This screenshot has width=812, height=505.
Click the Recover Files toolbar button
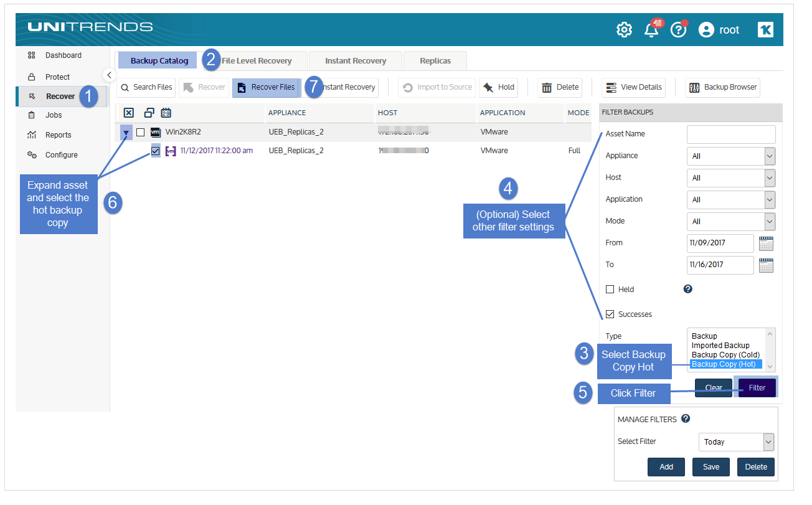click(267, 87)
